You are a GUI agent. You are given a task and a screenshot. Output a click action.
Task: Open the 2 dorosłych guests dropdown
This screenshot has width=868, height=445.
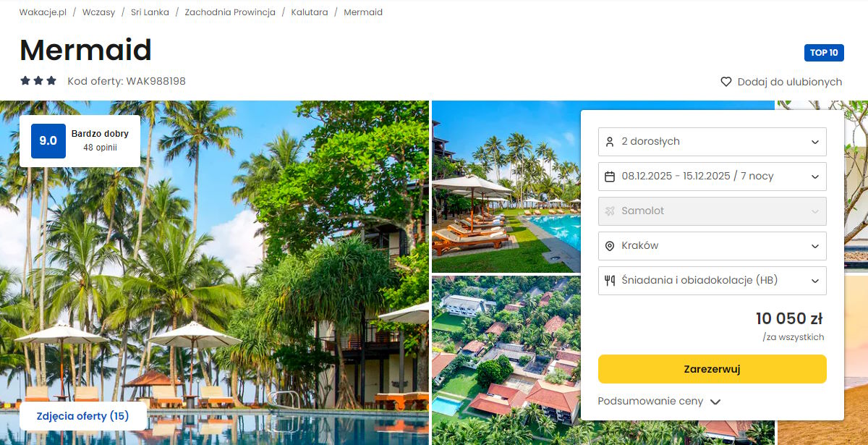tap(712, 142)
